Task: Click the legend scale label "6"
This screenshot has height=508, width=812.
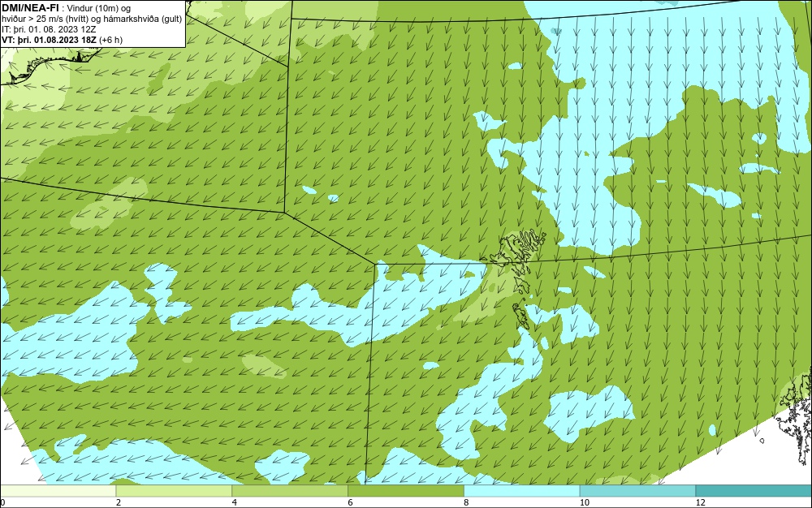Action: pos(351,502)
